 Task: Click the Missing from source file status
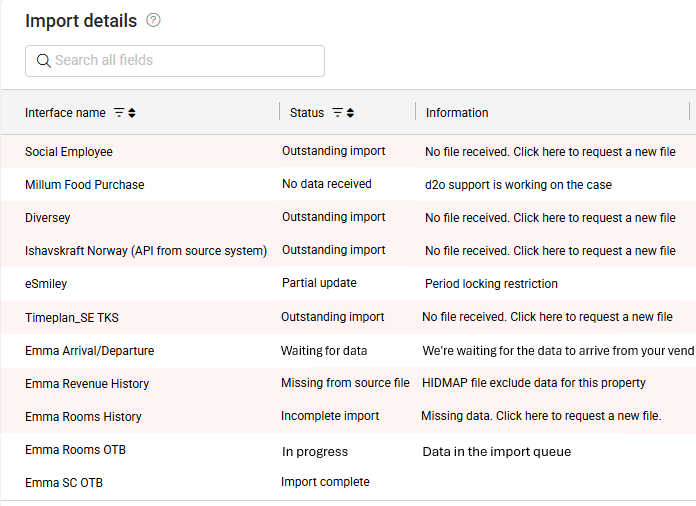pyautogui.click(x=345, y=383)
